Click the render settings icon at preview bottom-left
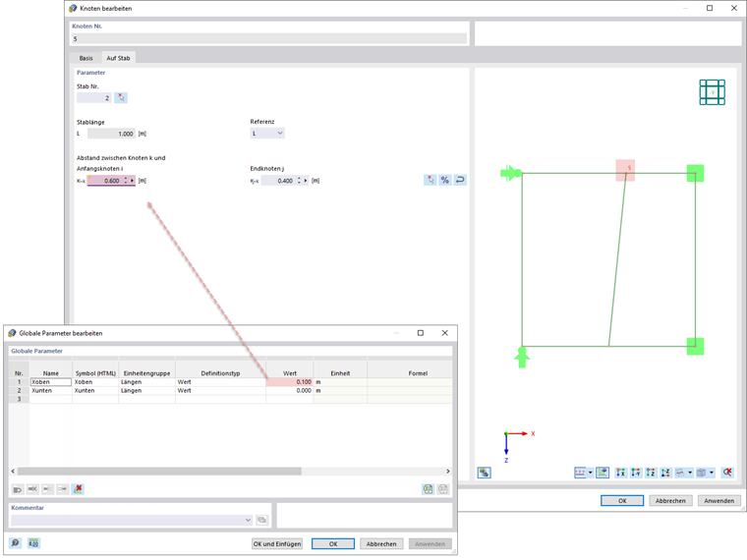747x560 pixels. coord(485,473)
